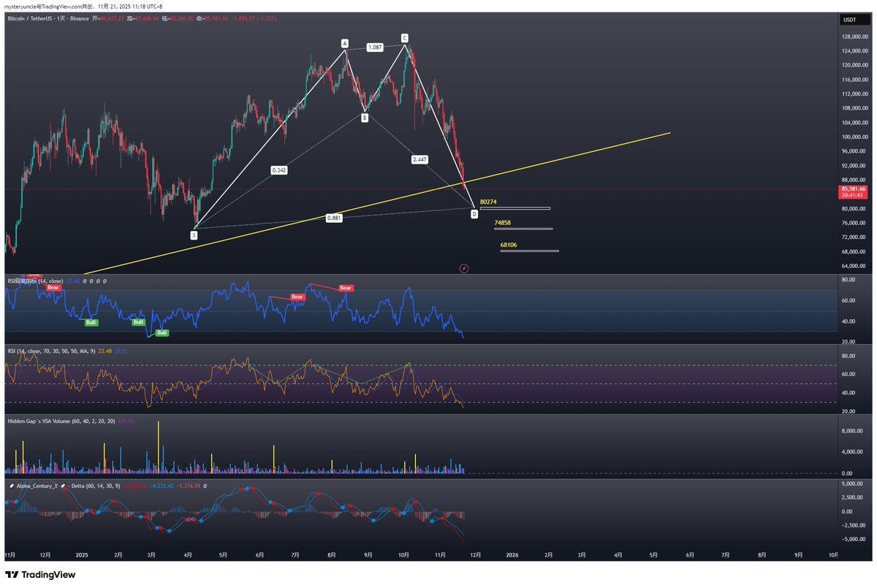Click the 2026 label on time axis
This screenshot has height=588, width=877.
pos(511,555)
